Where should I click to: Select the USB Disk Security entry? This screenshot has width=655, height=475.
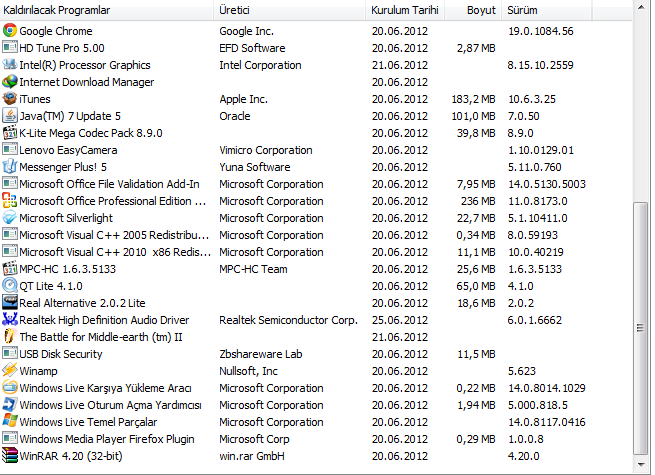(61, 354)
